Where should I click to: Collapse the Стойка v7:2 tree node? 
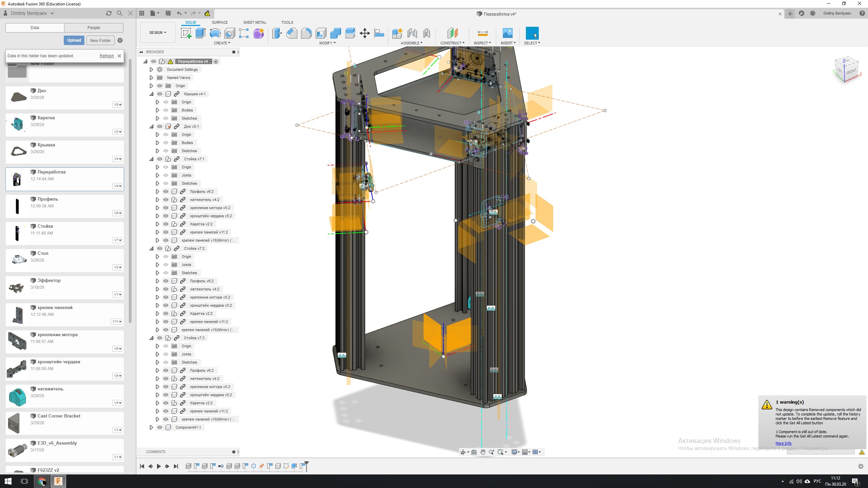(x=151, y=248)
